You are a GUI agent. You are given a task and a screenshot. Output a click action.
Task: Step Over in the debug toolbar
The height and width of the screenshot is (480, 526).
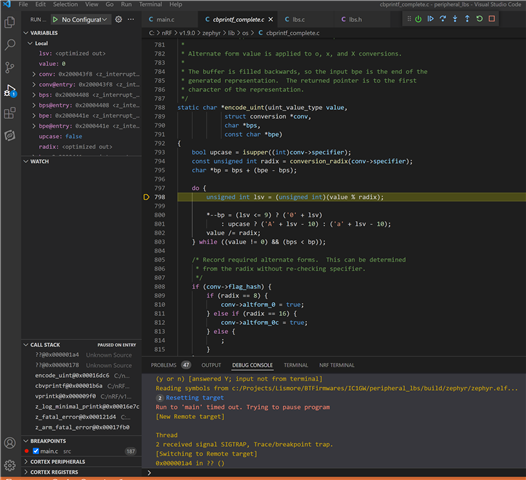point(443,19)
